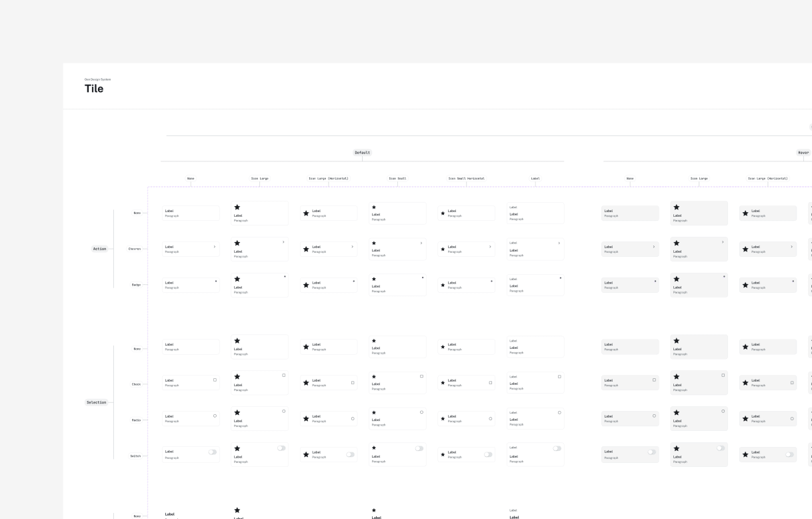
Task: Select radio in Default Icon Small tile, Radio row
Action: pyautogui.click(x=421, y=412)
